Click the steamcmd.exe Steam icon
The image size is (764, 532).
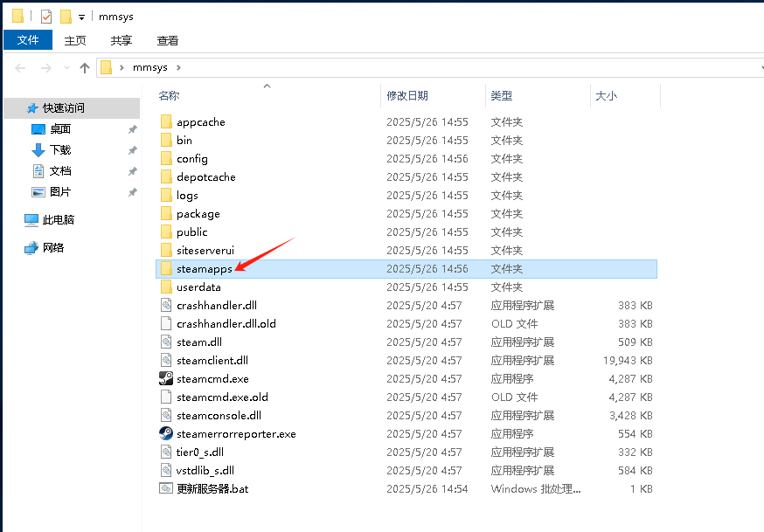(166, 378)
